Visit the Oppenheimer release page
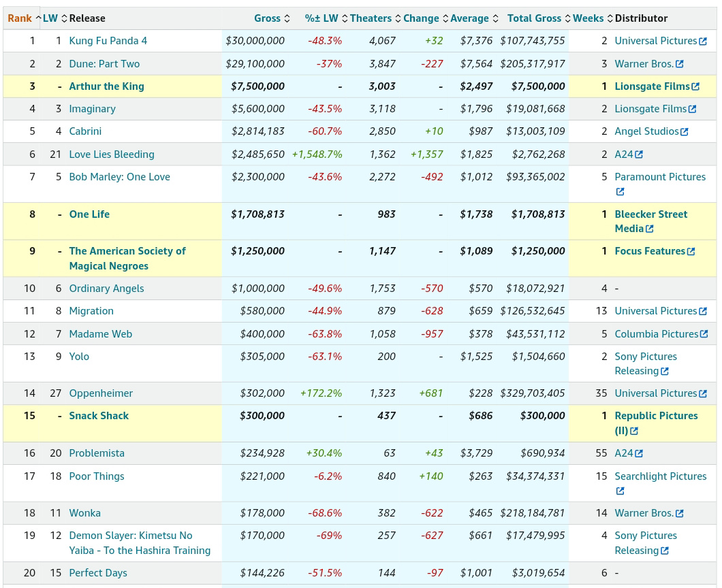 (x=101, y=393)
